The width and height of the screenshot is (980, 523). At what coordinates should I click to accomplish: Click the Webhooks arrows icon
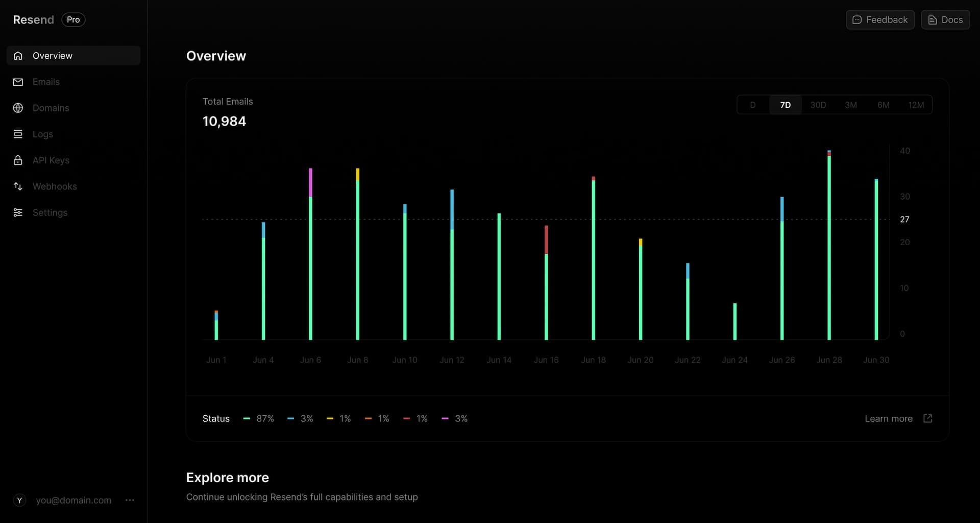point(18,186)
